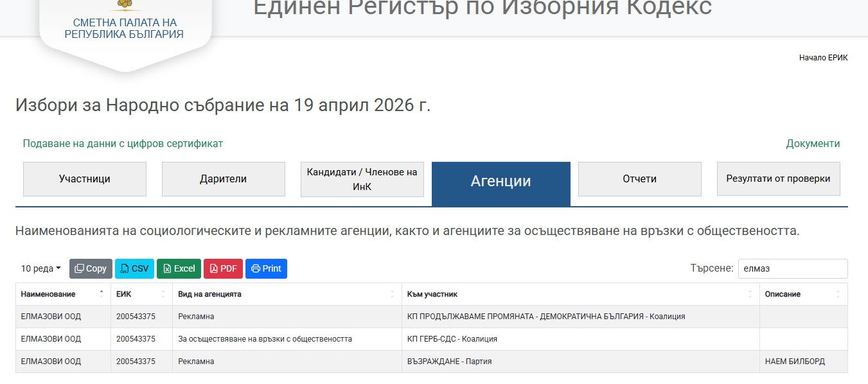Follow the Документи link

(813, 144)
